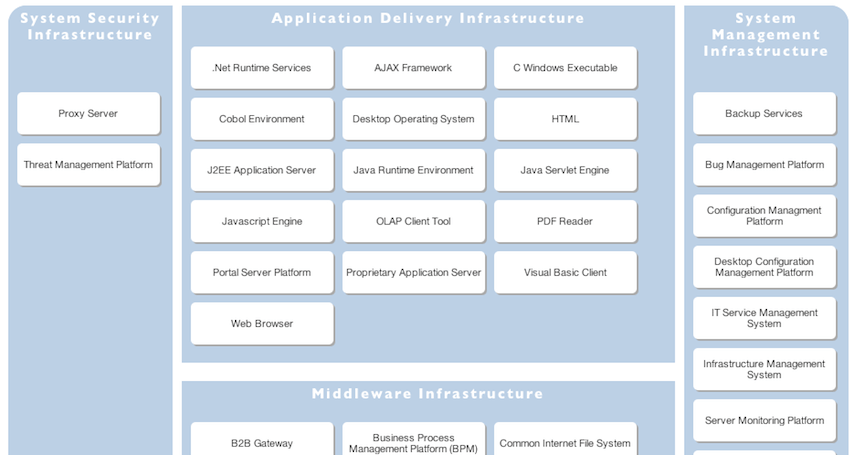The image size is (855, 455).
Task: Click the Threat Management Platform box
Action: tap(88, 165)
